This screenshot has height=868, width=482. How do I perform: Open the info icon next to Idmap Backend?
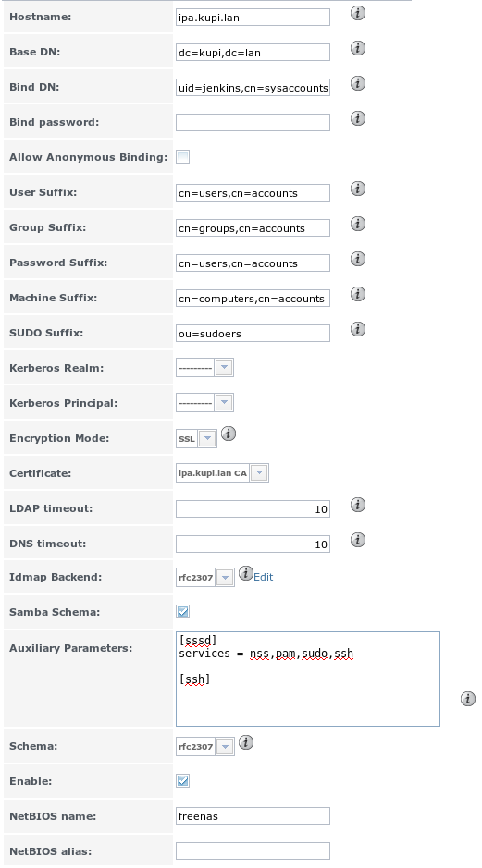pos(246,573)
